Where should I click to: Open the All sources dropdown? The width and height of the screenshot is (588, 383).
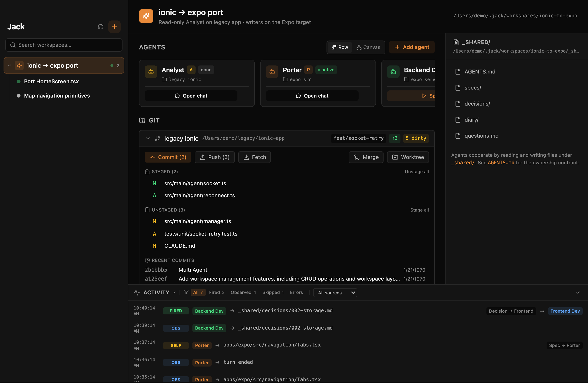[335, 292]
